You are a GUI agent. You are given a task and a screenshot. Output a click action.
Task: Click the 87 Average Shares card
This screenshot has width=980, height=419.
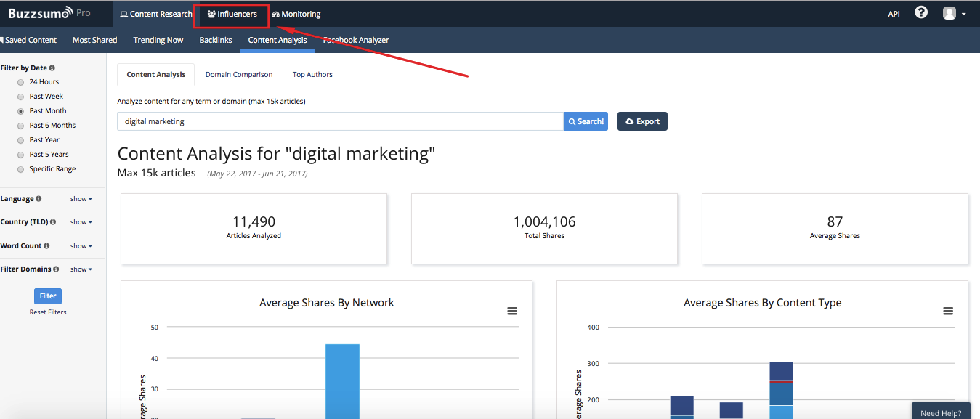tap(835, 228)
